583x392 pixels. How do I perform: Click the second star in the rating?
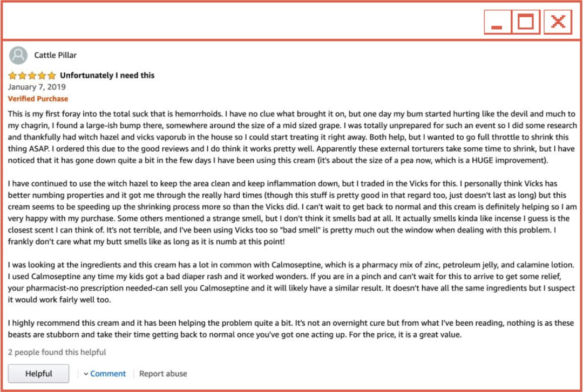[22, 75]
